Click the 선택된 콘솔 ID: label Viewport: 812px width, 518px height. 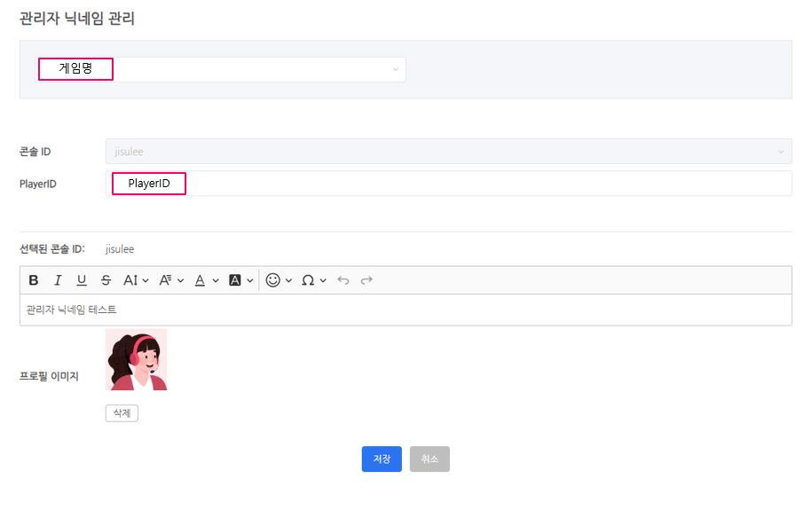[x=51, y=249]
